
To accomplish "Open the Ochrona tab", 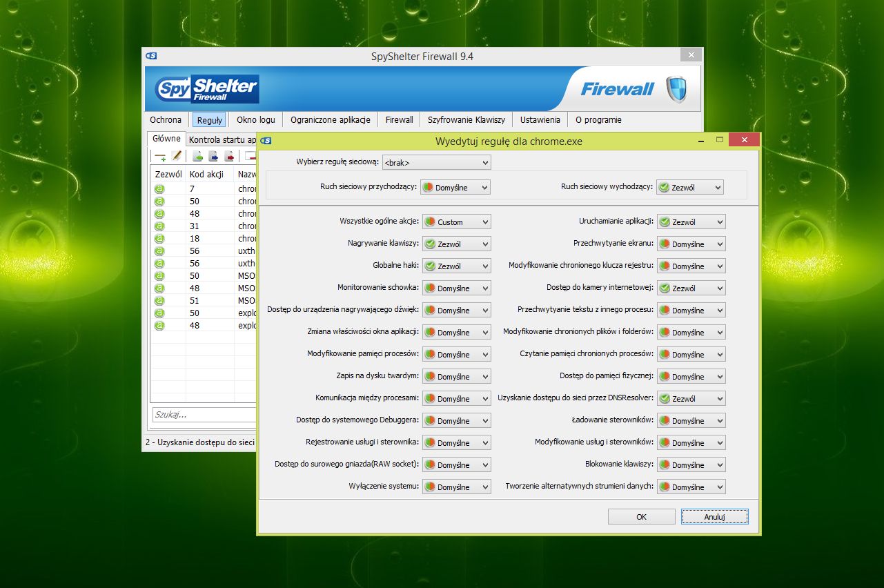I will (x=166, y=120).
